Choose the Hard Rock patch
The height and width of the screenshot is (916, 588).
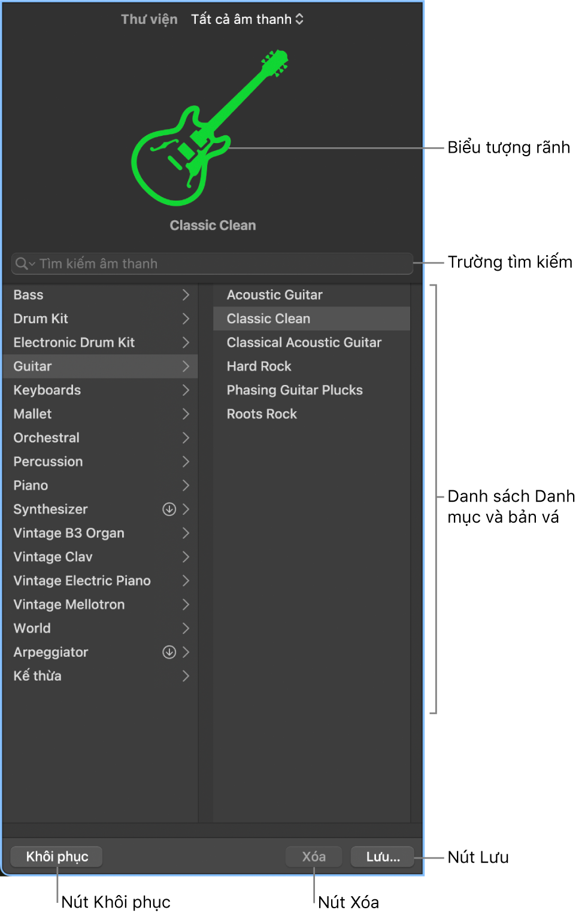[x=259, y=366]
